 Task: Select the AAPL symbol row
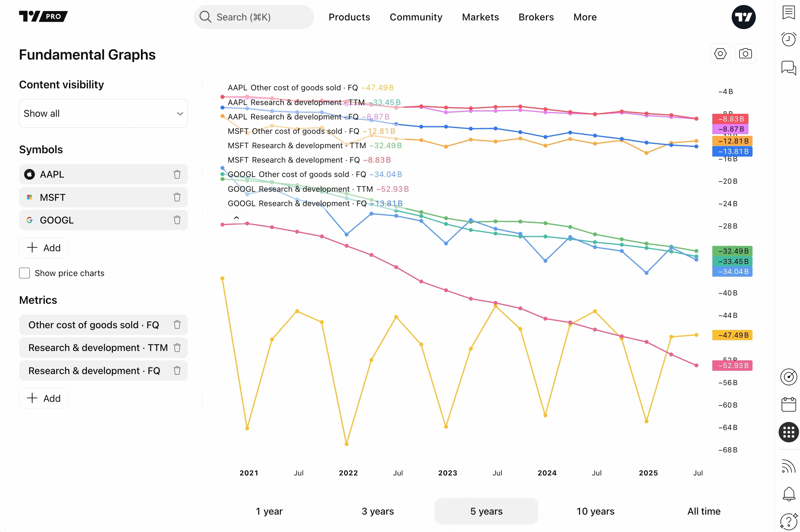[103, 174]
